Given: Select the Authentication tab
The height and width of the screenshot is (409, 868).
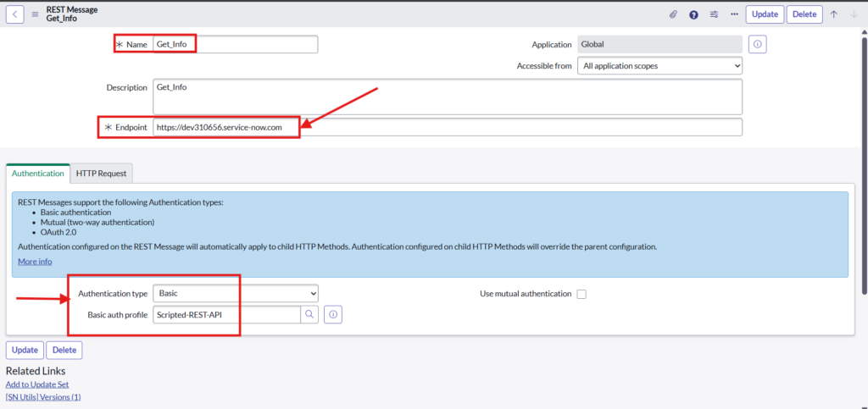Looking at the screenshot, I should click(38, 173).
